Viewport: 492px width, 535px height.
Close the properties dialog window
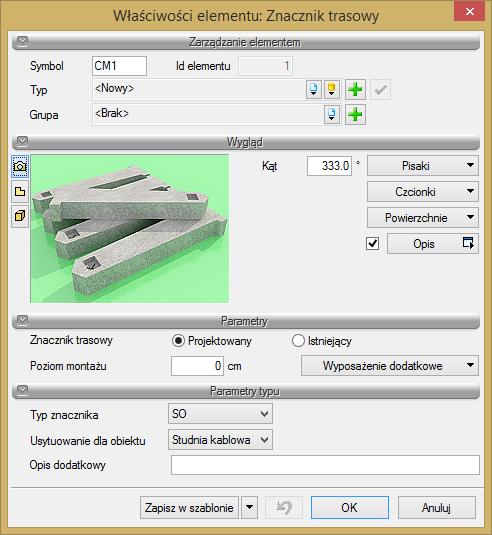click(469, 12)
